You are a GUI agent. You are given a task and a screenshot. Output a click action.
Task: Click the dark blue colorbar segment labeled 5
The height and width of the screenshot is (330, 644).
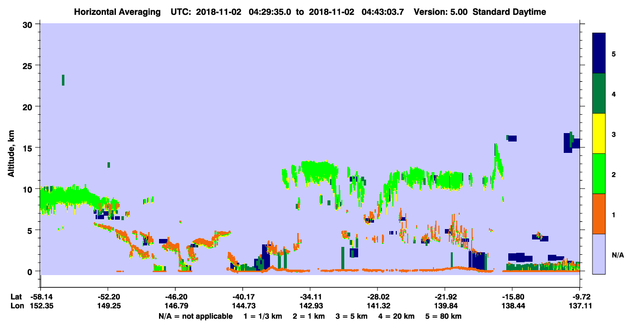pos(599,53)
